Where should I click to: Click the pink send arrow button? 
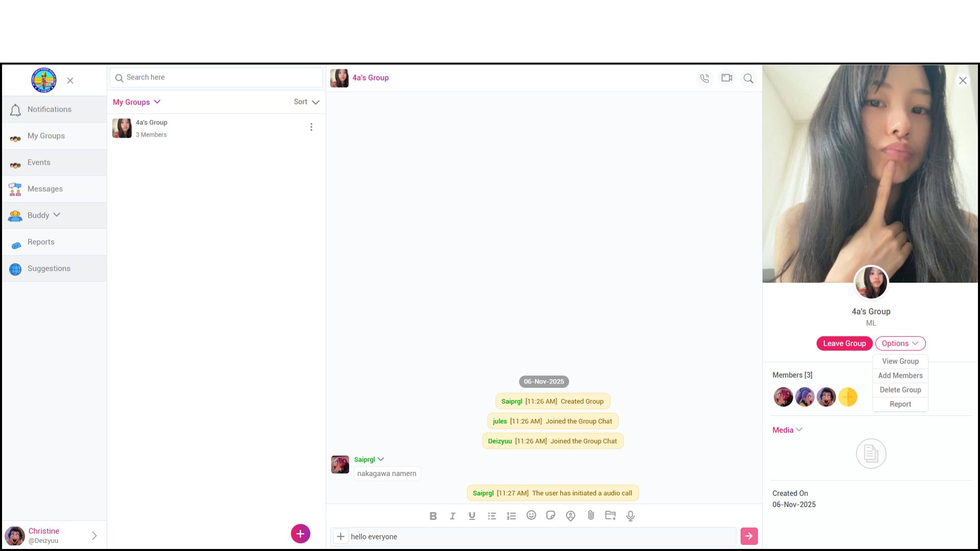click(x=749, y=536)
